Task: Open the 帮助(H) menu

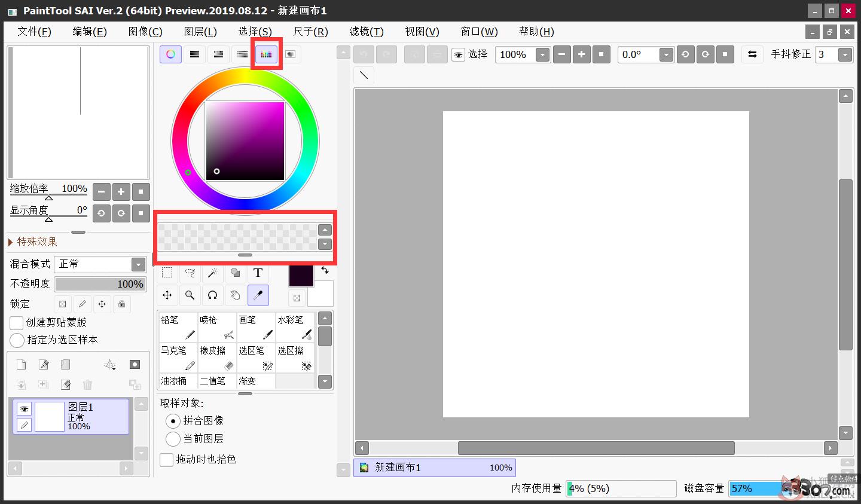Action: click(536, 32)
